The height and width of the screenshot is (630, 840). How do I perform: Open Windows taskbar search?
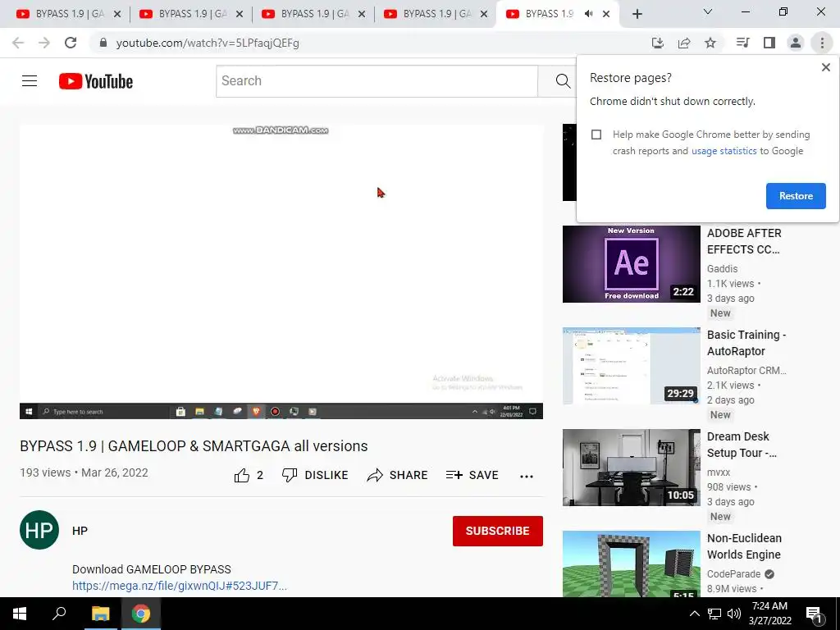point(59,614)
